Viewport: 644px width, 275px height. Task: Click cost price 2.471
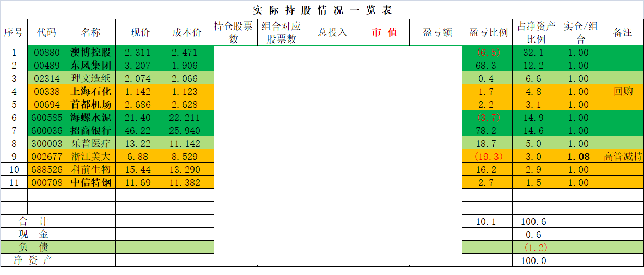187,53
